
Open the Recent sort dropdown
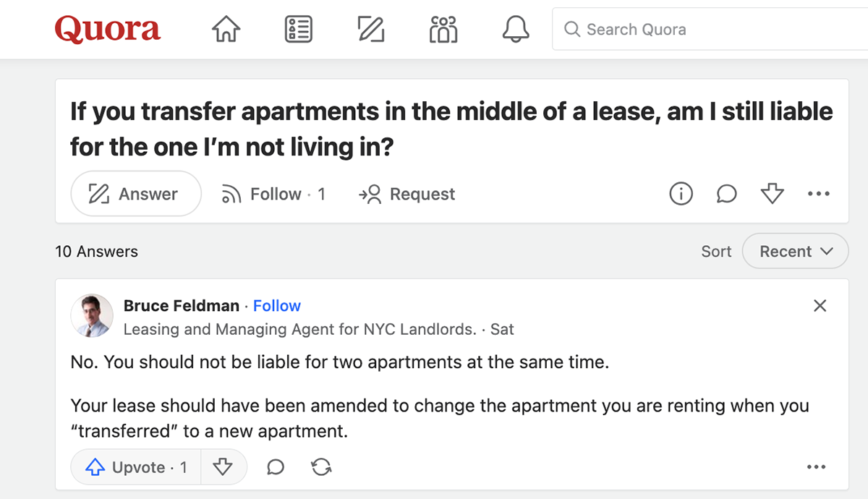pos(795,251)
